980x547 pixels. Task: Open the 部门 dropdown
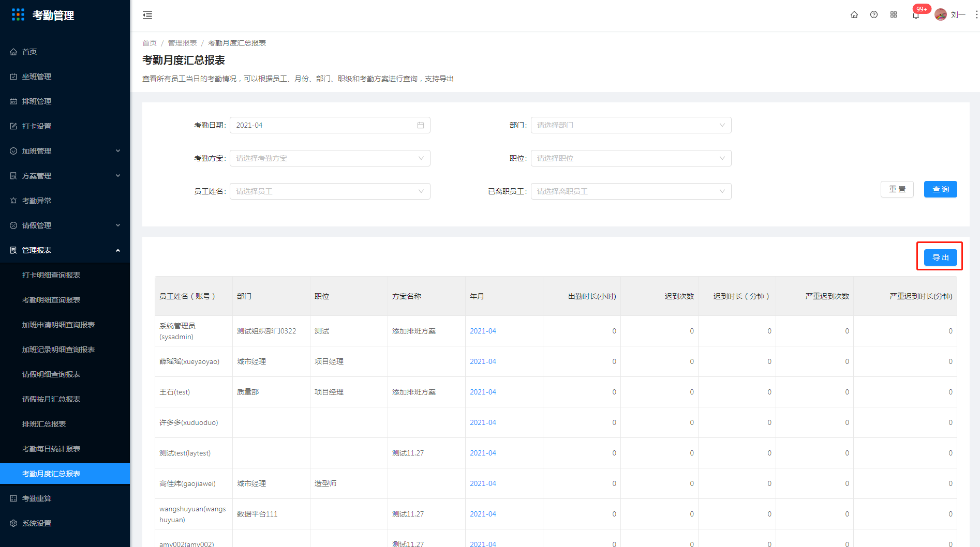pos(631,125)
